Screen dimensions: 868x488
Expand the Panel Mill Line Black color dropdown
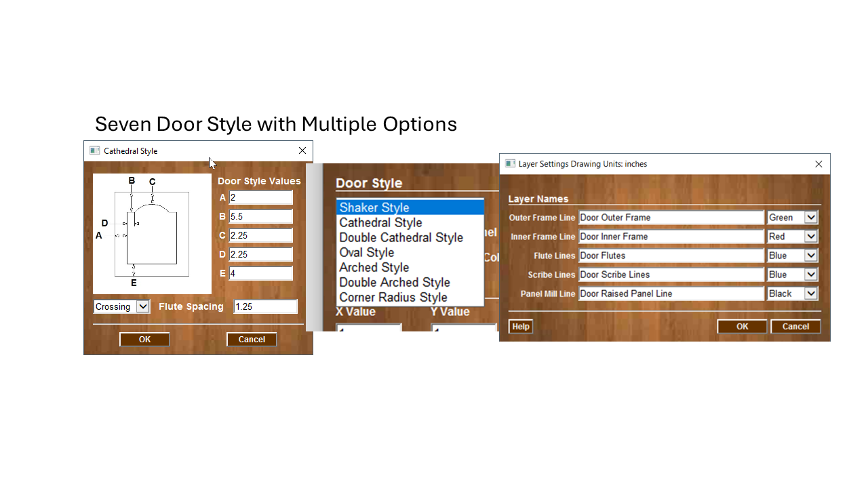tap(811, 293)
